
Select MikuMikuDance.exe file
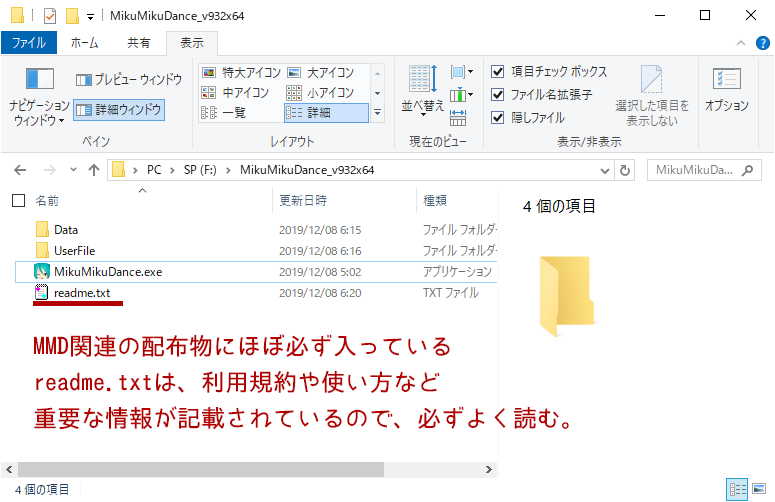(x=256, y=272)
